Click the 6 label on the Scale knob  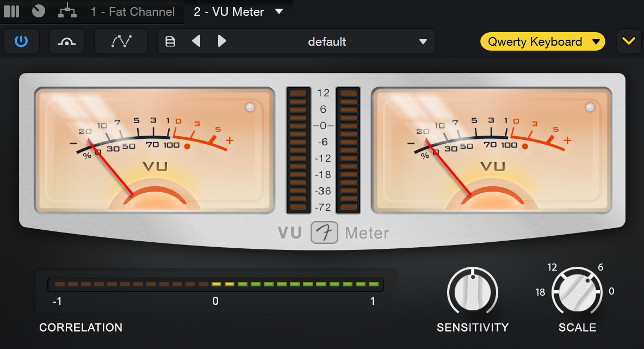600,267
